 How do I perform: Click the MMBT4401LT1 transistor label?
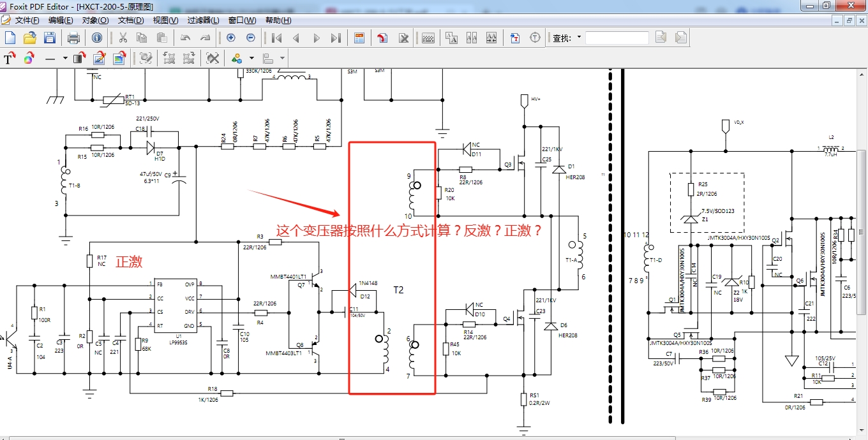click(288, 277)
